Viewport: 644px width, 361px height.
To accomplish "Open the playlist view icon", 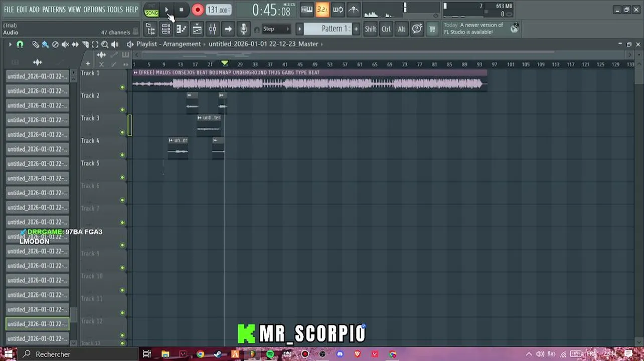I will click(197, 29).
